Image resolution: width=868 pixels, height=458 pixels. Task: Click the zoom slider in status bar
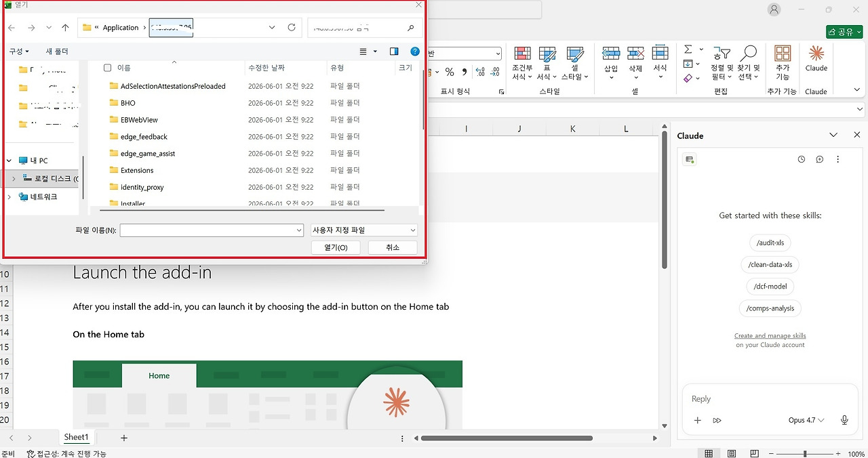pos(805,454)
